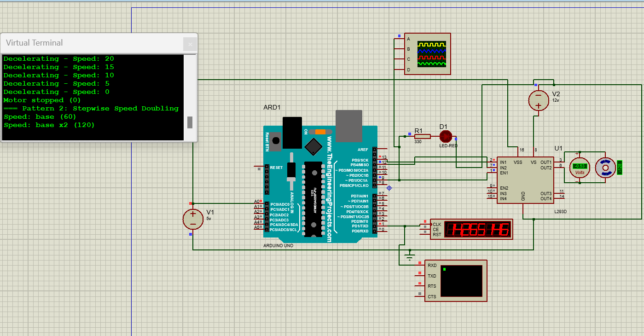The image size is (644, 336).
Task: Click the OUT4 pin label on L293D
Action: click(546, 199)
